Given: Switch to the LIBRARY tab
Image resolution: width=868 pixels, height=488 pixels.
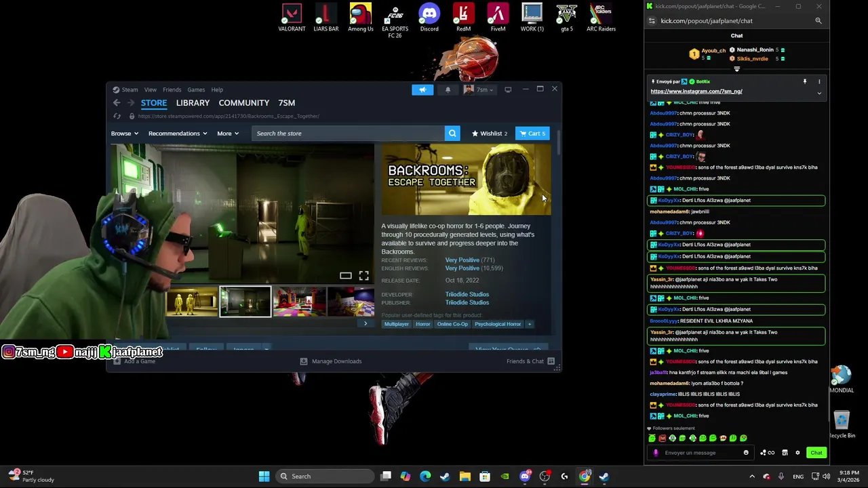Looking at the screenshot, I should coord(193,103).
